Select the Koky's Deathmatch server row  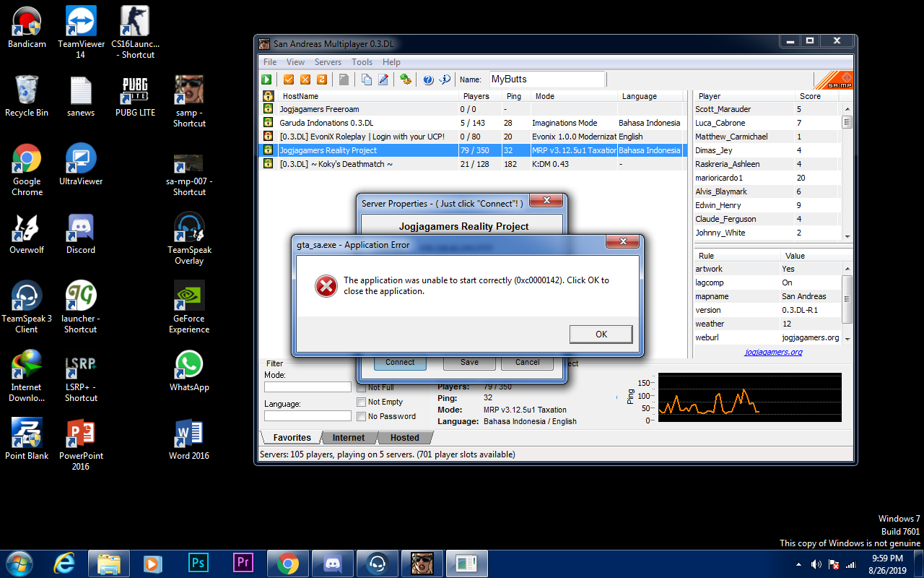click(x=472, y=164)
